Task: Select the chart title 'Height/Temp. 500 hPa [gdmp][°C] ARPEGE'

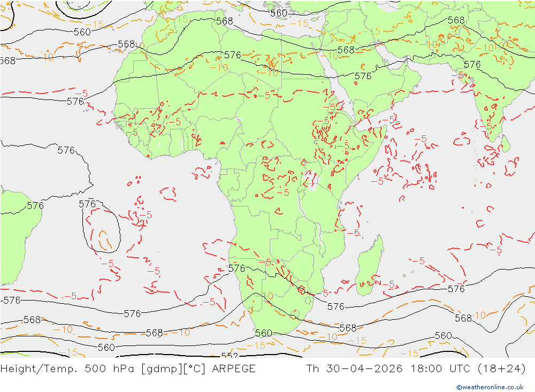Action: (x=128, y=369)
